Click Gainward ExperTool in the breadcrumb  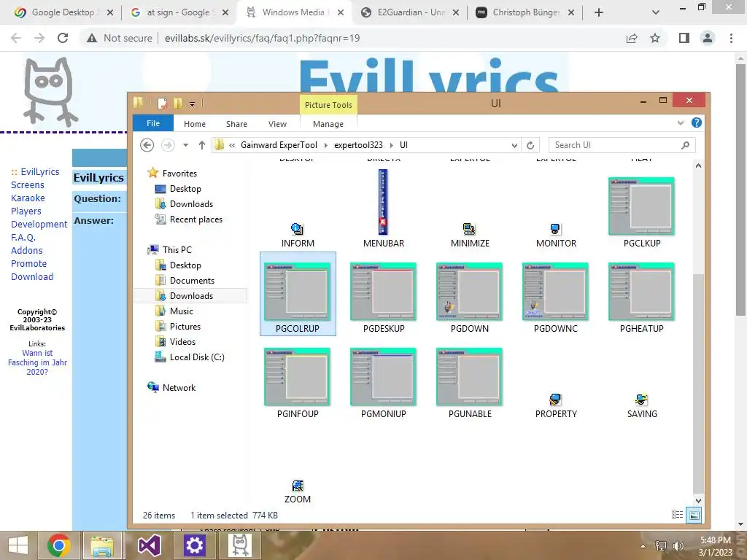tap(279, 145)
